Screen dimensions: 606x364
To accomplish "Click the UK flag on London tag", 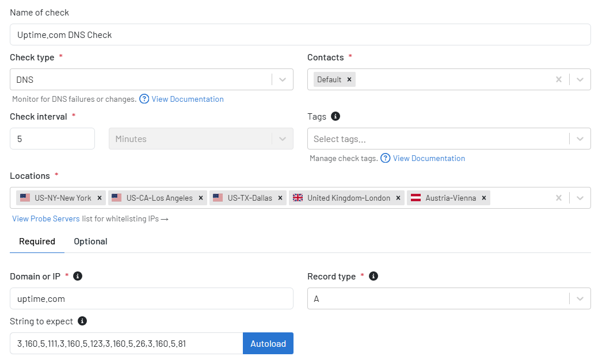I will 298,198.
